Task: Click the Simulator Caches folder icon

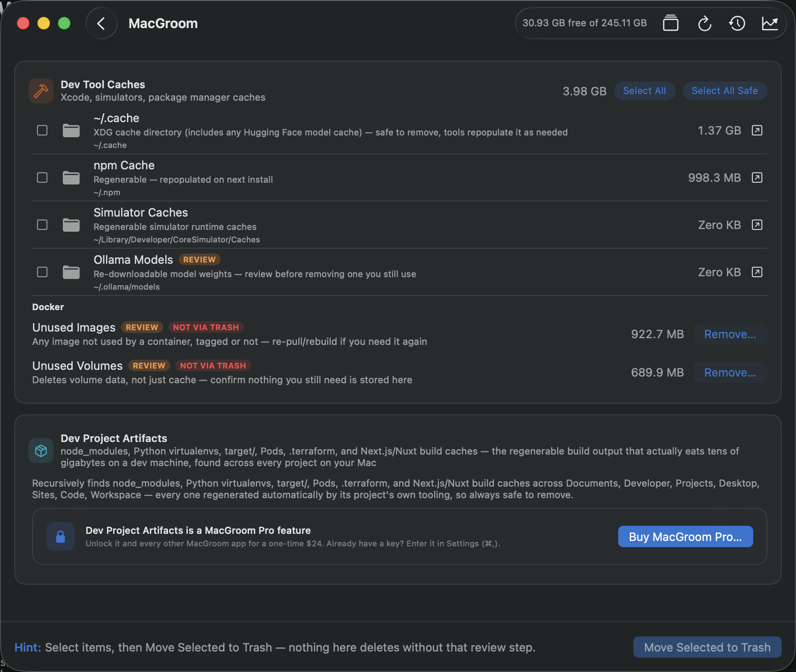Action: [71, 225]
